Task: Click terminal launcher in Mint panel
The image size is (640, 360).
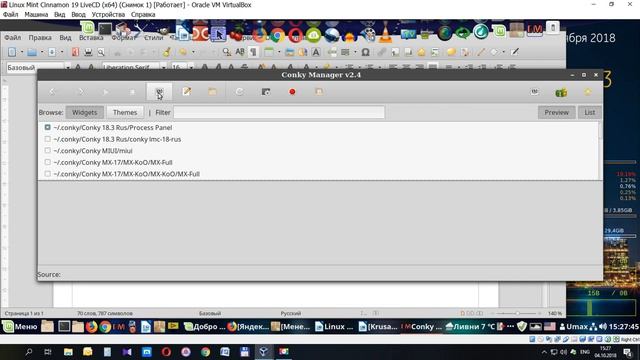Action: 64,327
